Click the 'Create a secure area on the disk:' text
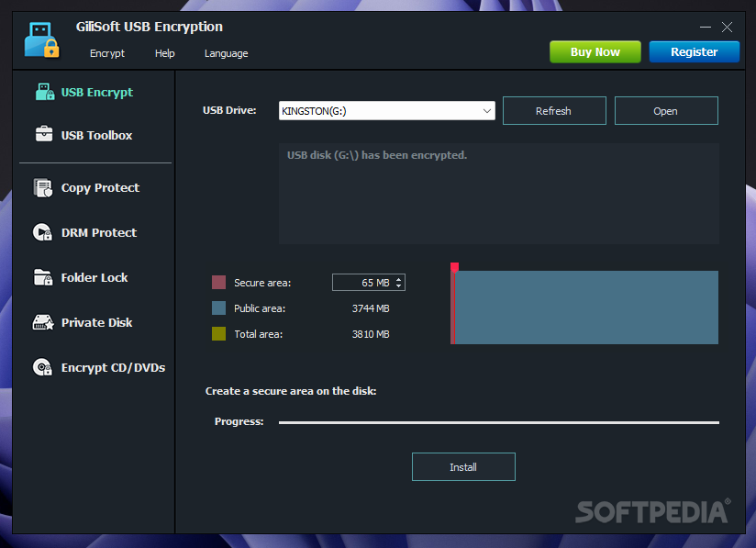 pos(291,391)
